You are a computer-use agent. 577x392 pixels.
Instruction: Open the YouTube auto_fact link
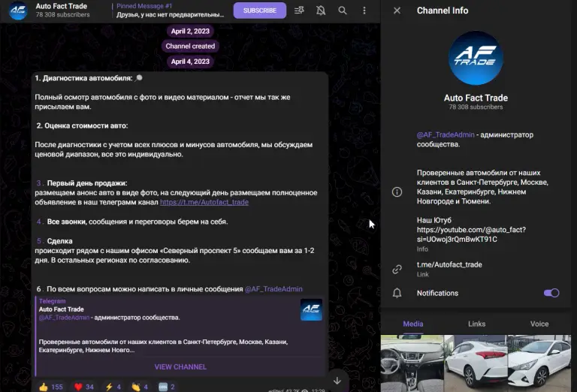coord(471,234)
